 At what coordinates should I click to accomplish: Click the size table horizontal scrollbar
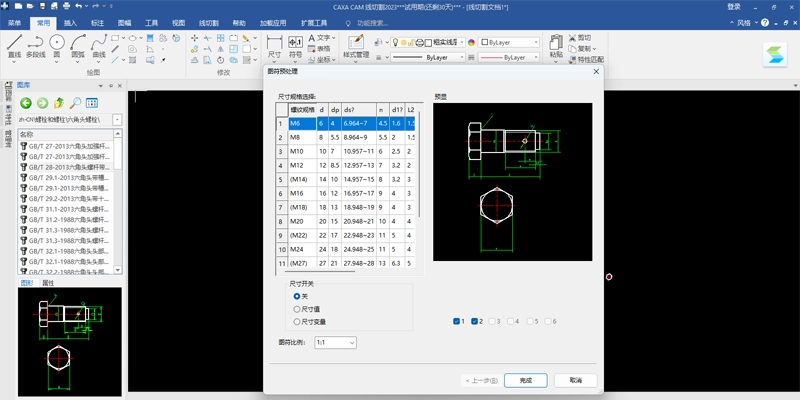pos(320,271)
